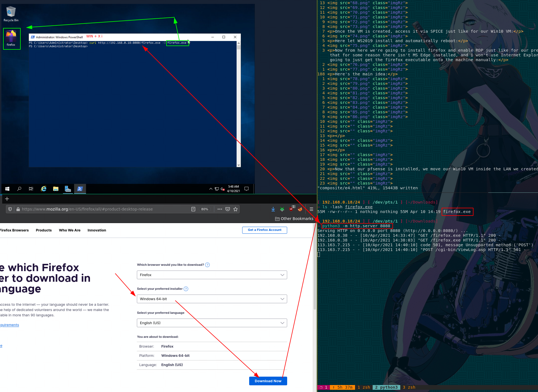Open the taskbar search icon
The height and width of the screenshot is (392, 538).
[x=19, y=189]
